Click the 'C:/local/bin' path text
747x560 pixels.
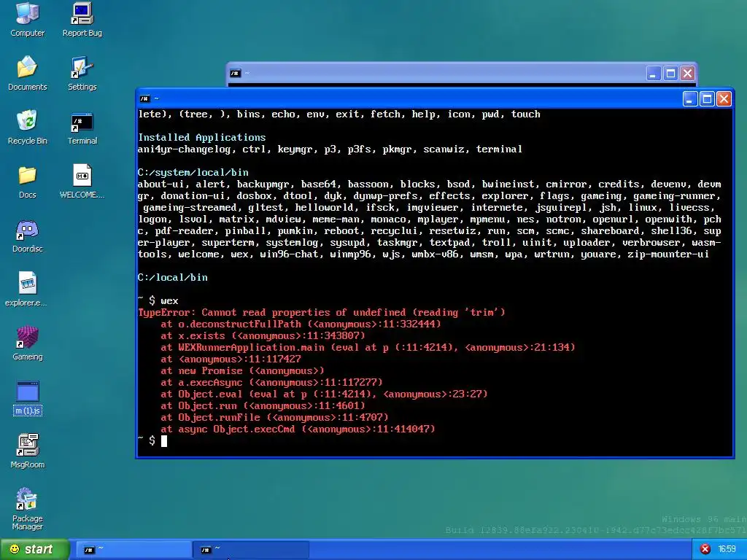point(172,277)
